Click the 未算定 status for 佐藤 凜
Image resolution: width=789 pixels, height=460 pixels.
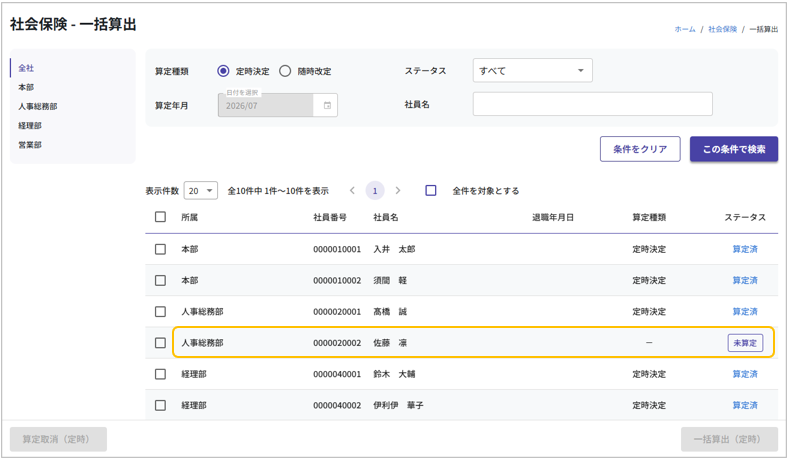tap(745, 343)
